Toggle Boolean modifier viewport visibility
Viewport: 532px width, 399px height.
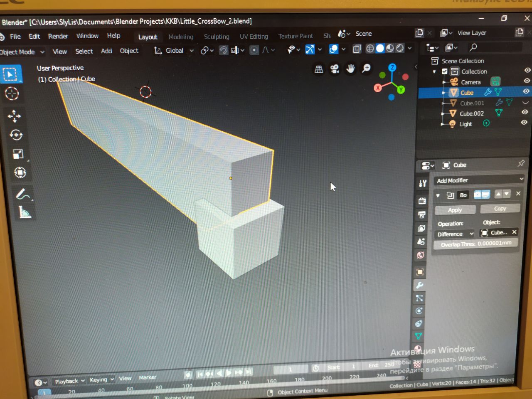(485, 194)
